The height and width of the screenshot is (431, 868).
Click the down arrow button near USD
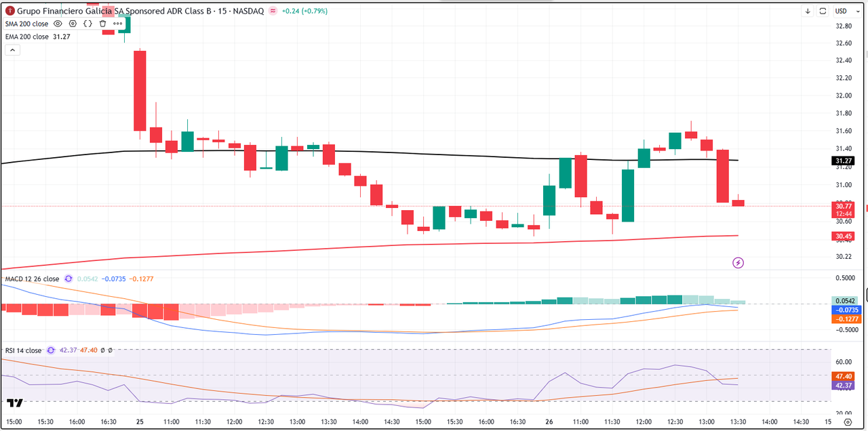click(808, 11)
